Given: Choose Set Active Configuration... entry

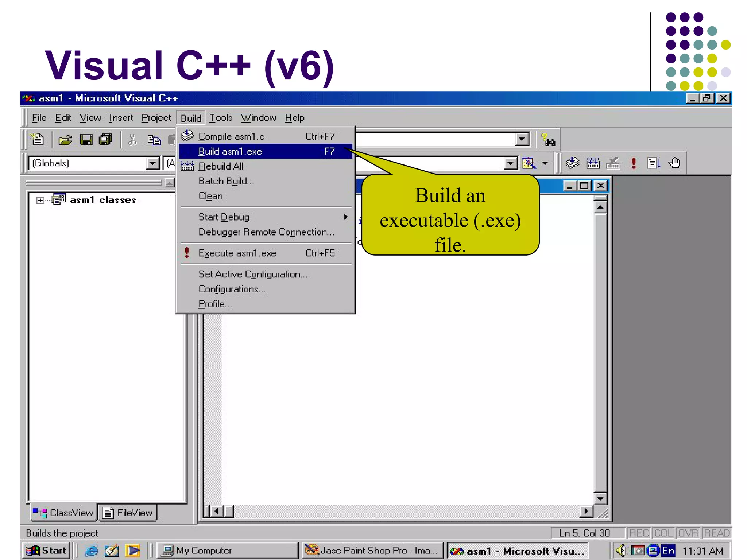Looking at the screenshot, I should tap(266, 274).
